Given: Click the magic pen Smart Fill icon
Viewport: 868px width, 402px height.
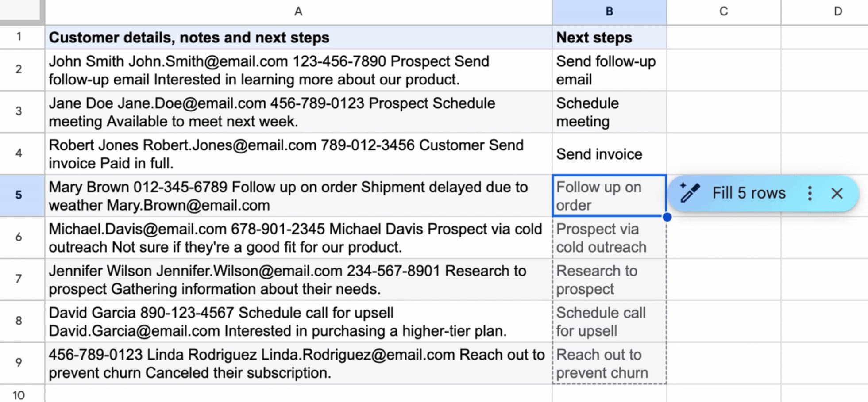Looking at the screenshot, I should [x=690, y=193].
